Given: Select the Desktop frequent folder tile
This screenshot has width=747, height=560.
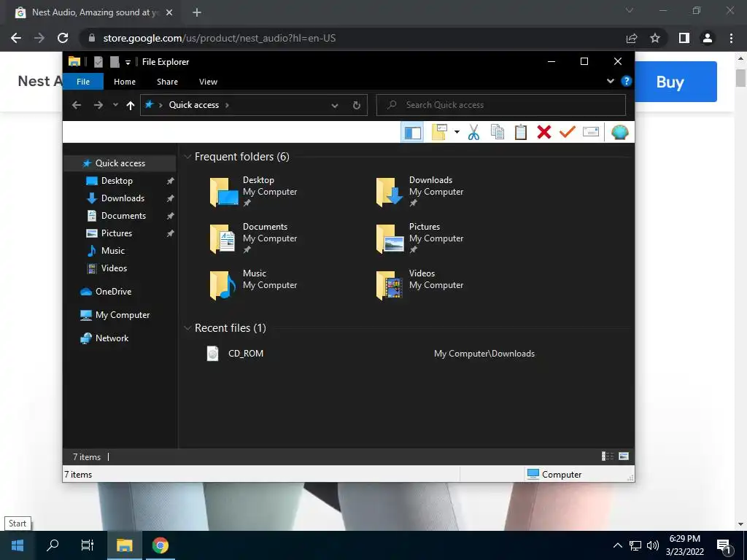Looking at the screenshot, I should point(254,192).
